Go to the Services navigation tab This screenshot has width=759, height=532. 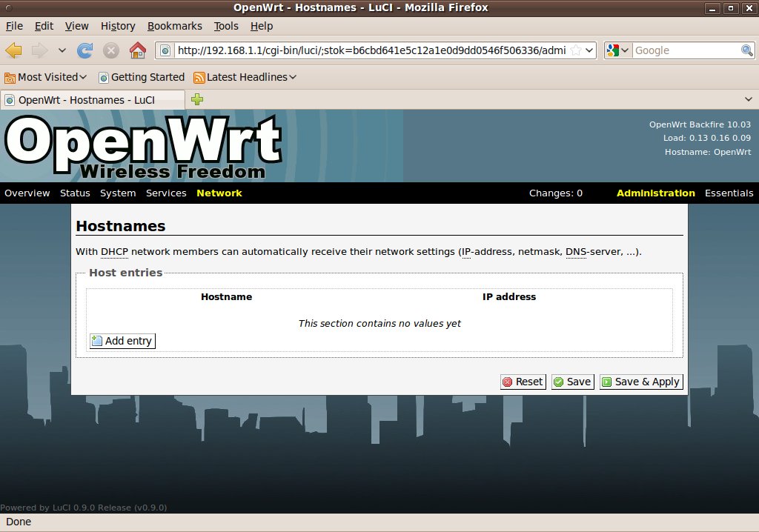[x=166, y=193]
